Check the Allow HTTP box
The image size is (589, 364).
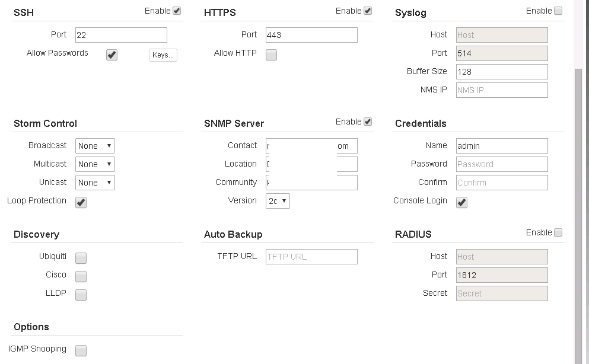(271, 55)
